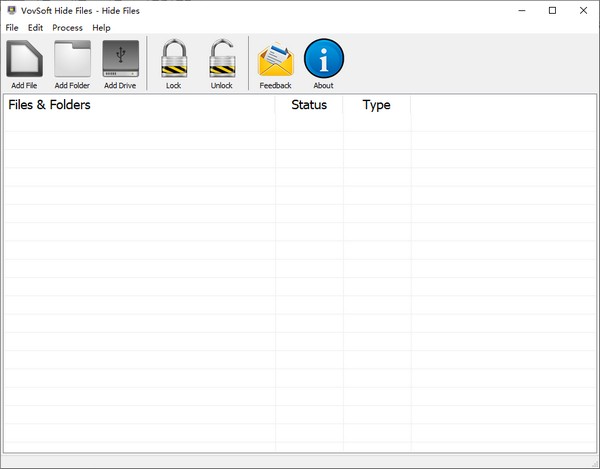Viewport: 600px width, 469px height.
Task: Sort by Files & Folders column header
Action: [140, 105]
